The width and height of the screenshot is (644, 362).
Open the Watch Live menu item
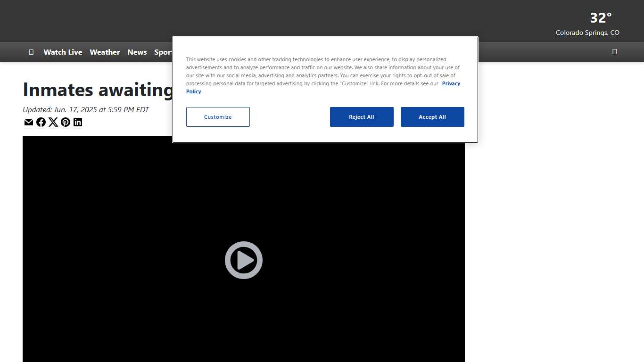pyautogui.click(x=63, y=52)
